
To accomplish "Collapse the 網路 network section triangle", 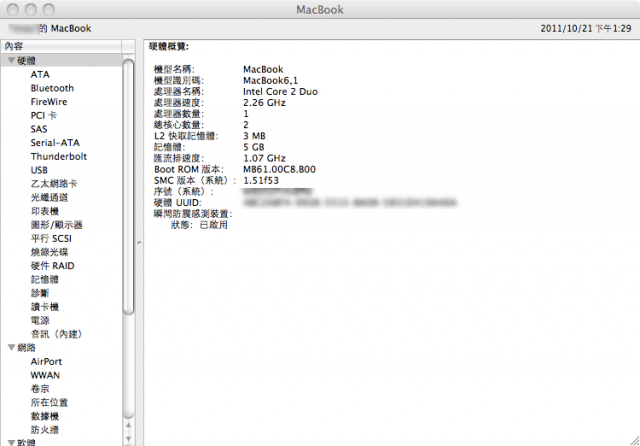I will point(11,347).
